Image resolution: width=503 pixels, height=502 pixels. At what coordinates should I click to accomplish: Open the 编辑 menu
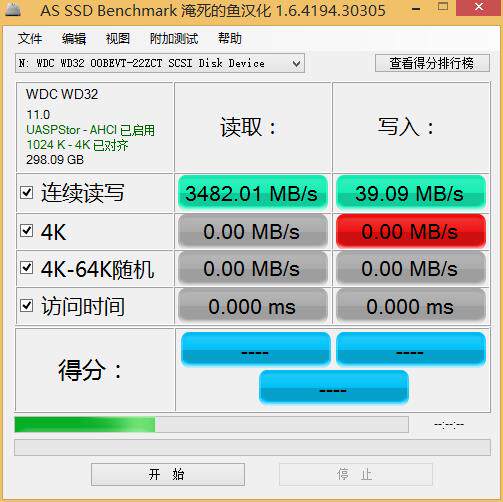click(x=74, y=39)
